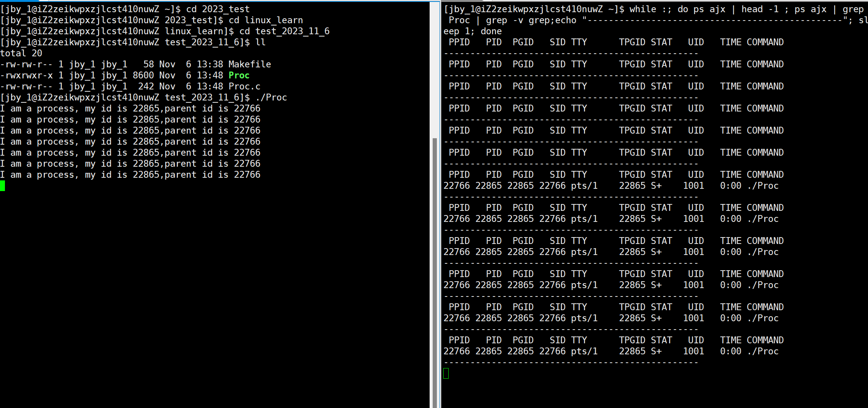Screen dimensions: 868x408
Task: Click the green cursor in left terminal
Action: [3, 186]
